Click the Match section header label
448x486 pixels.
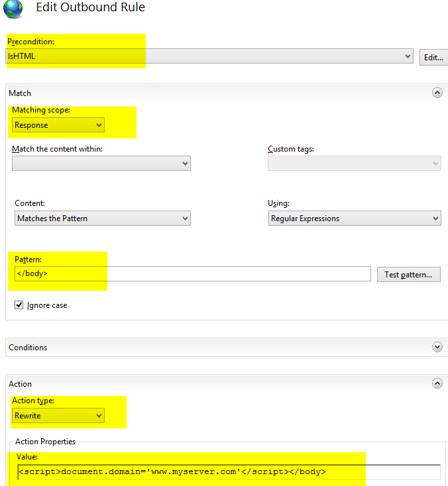point(20,93)
